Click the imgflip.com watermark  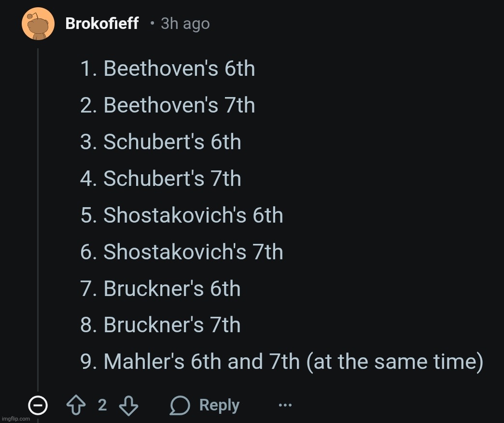click(15, 419)
